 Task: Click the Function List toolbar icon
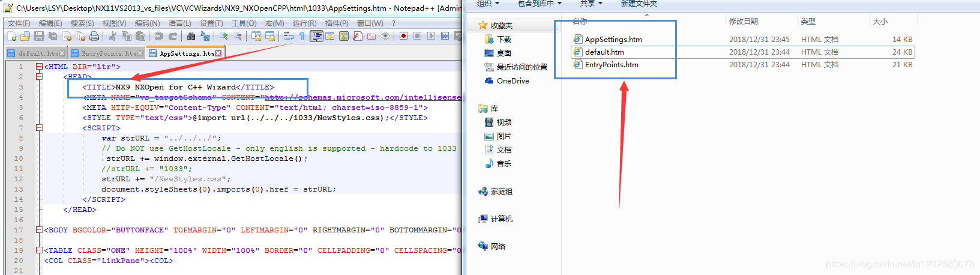pos(357,36)
